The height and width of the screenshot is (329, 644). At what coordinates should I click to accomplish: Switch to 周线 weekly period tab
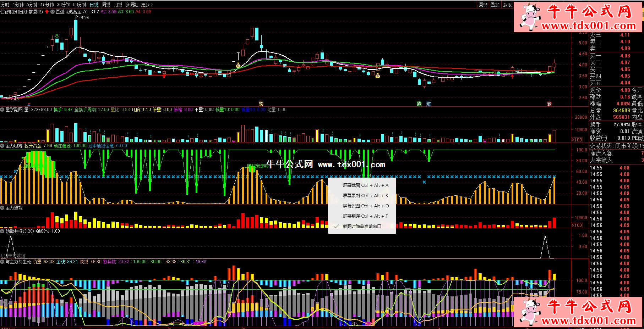[106, 5]
